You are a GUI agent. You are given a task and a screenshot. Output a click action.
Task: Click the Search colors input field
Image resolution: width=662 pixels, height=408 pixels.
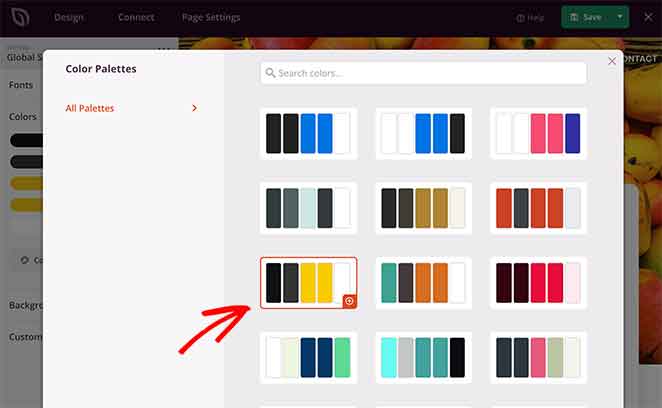[x=423, y=73]
